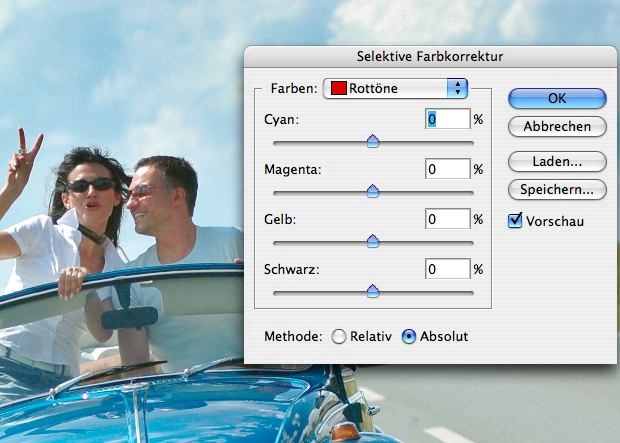The height and width of the screenshot is (443, 620).
Task: Click the Selektive Farbkorrektur title bar
Action: [430, 56]
